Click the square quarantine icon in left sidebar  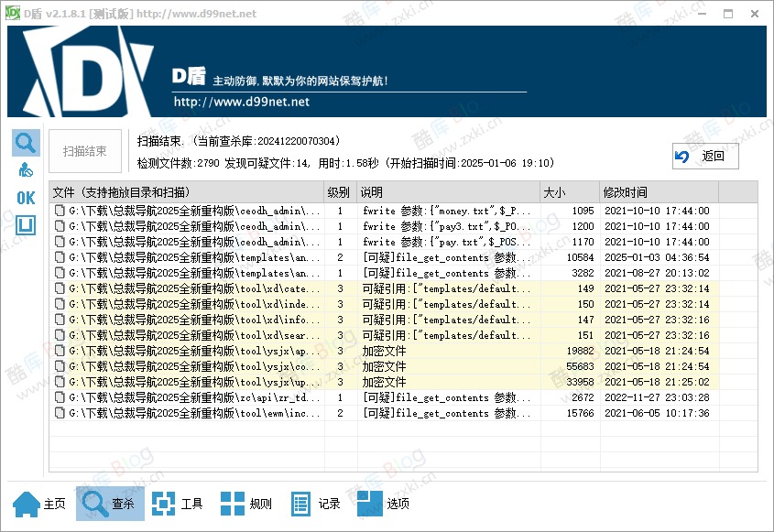[x=26, y=225]
